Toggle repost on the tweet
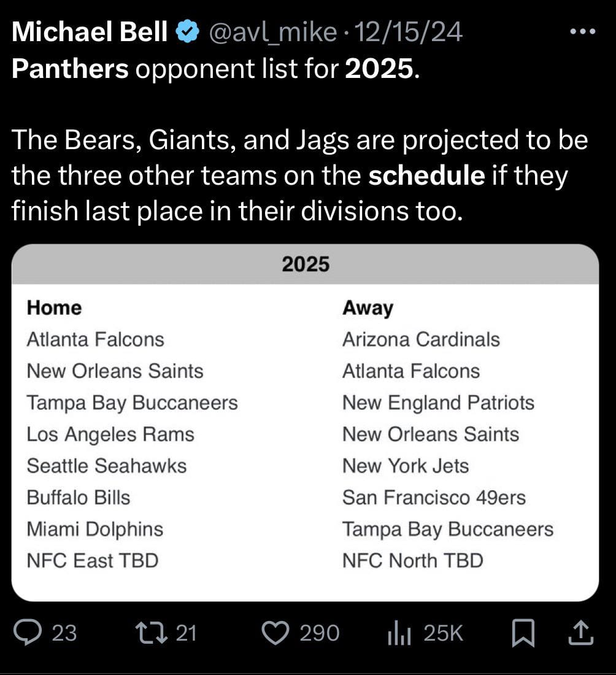 click(x=153, y=633)
